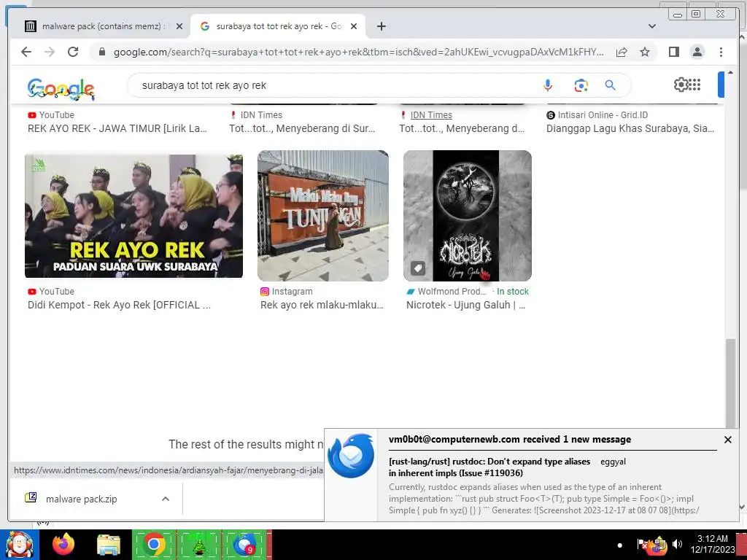This screenshot has height=560, width=747.
Task: Reload the current page
Action: point(73,52)
